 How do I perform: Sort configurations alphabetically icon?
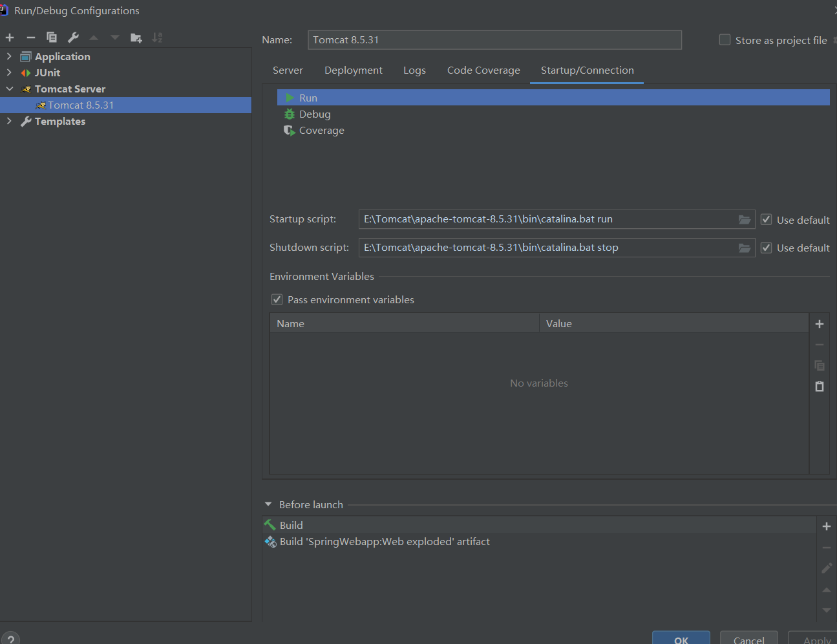(x=157, y=38)
